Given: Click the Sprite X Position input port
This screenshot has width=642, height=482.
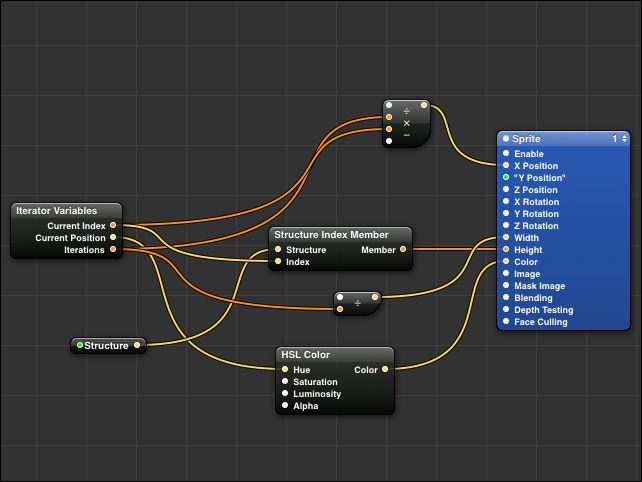Looking at the screenshot, I should pyautogui.click(x=506, y=166).
